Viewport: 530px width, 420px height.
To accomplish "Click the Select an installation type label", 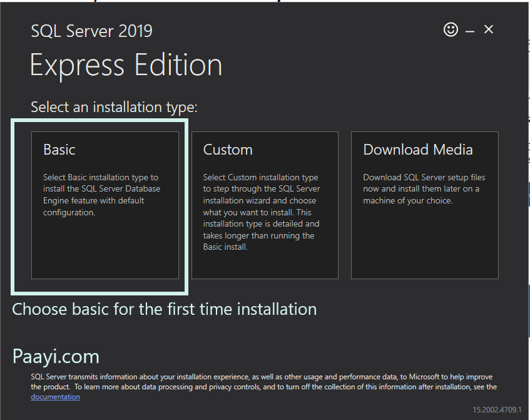I will coord(114,107).
